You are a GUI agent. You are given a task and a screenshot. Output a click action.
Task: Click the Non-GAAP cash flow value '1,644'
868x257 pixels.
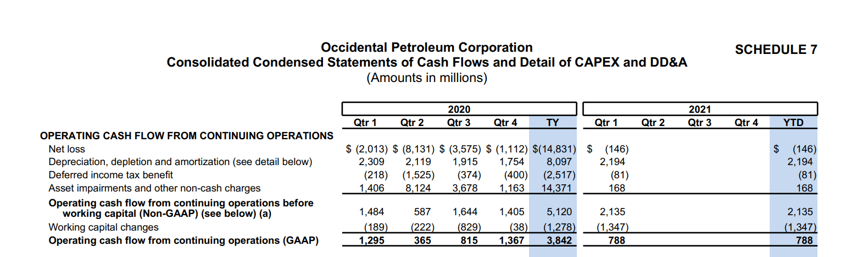coord(465,212)
